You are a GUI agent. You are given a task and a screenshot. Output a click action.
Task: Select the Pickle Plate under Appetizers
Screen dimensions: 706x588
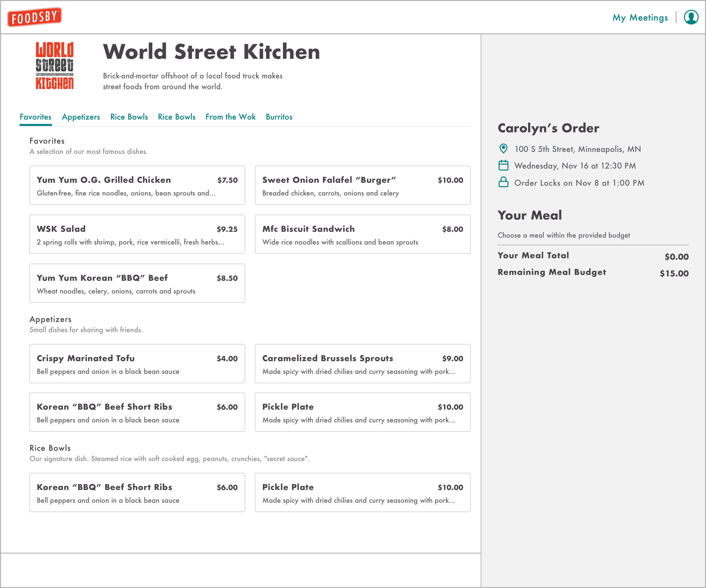coord(362,412)
